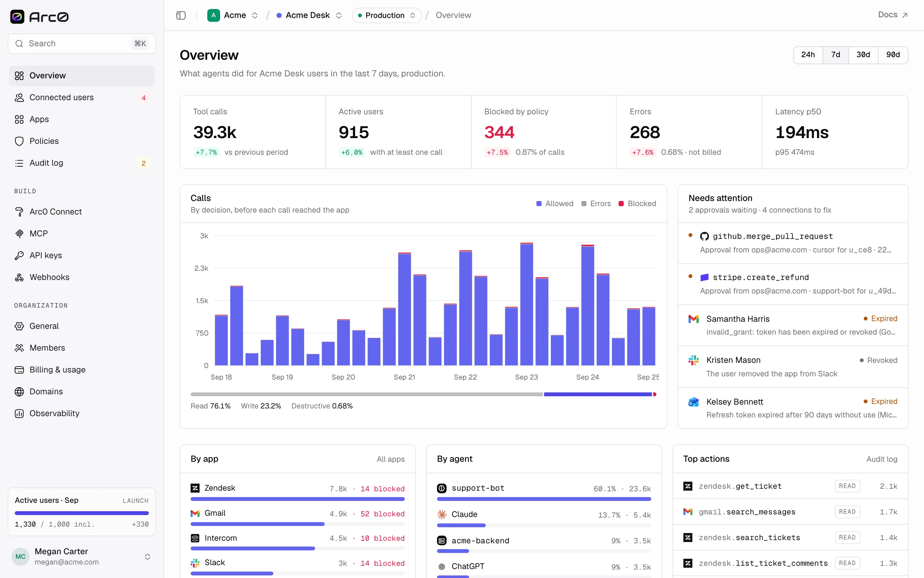Open Billing & usage settings
Screen dimensions: 924x578
point(82,370)
